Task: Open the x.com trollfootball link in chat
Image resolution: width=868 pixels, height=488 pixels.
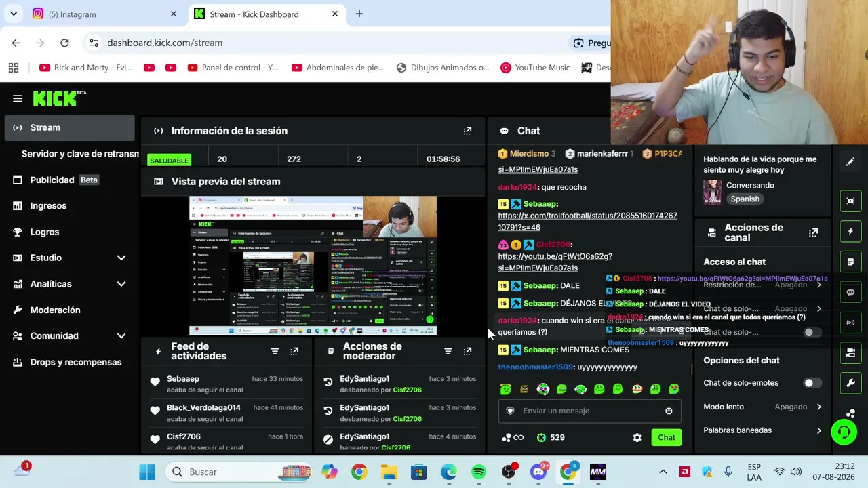Action: point(587,222)
